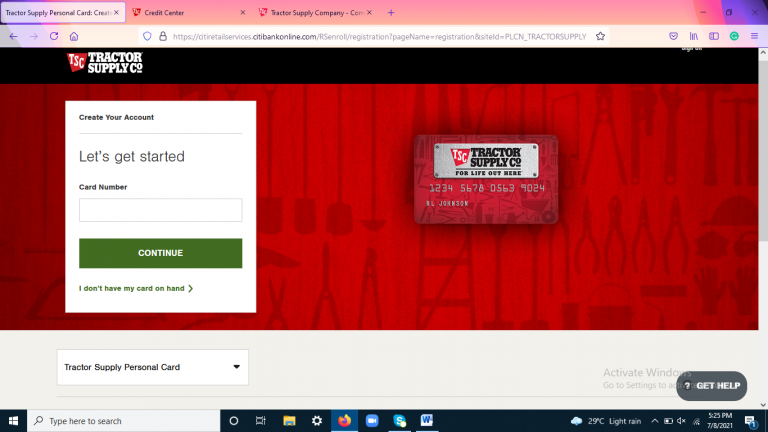This screenshot has height=432, width=768.
Task: Open Cortana circle icon on taskbar
Action: tap(234, 421)
